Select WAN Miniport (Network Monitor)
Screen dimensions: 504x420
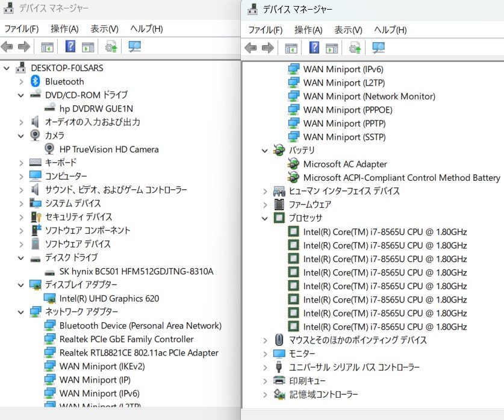click(369, 96)
